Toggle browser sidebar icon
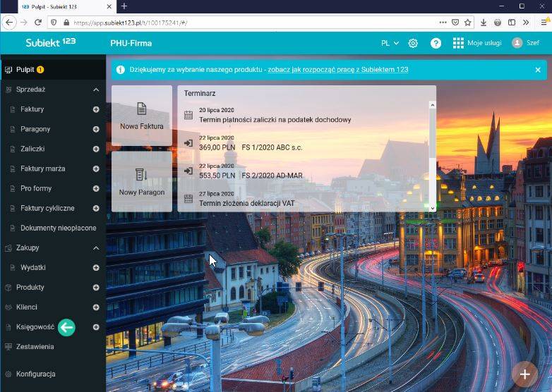Screen dimensions: 552x392 pyautogui.click(x=512, y=23)
